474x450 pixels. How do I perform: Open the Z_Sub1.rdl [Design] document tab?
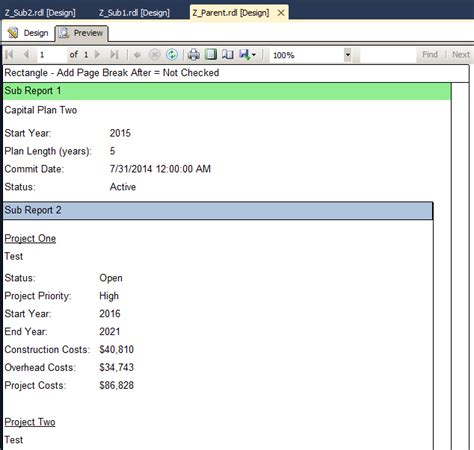(x=134, y=13)
